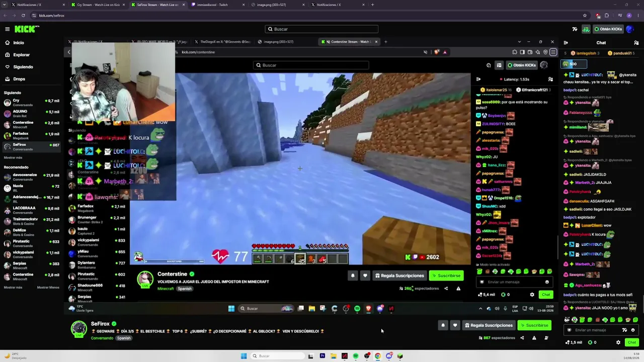
Task: Open Chrome profile avatar menu
Action: click(x=629, y=16)
